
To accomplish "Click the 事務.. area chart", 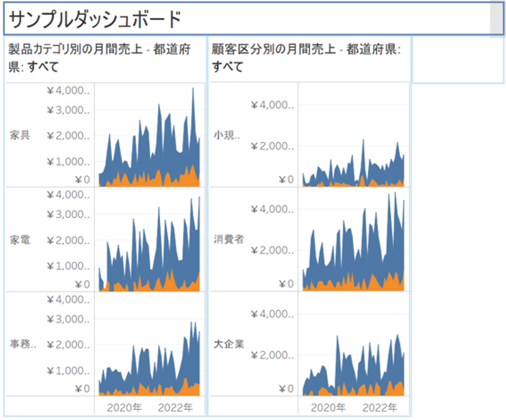I will [x=149, y=344].
